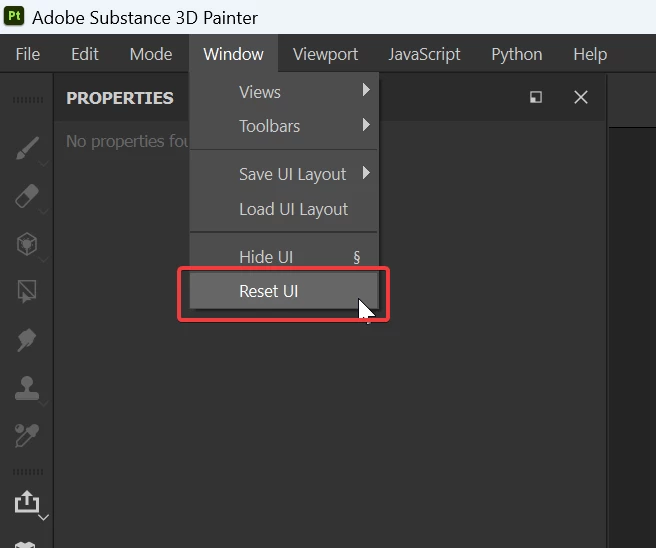Image resolution: width=656 pixels, height=548 pixels.
Task: Choose Load UI Layout
Action: [x=284, y=209]
